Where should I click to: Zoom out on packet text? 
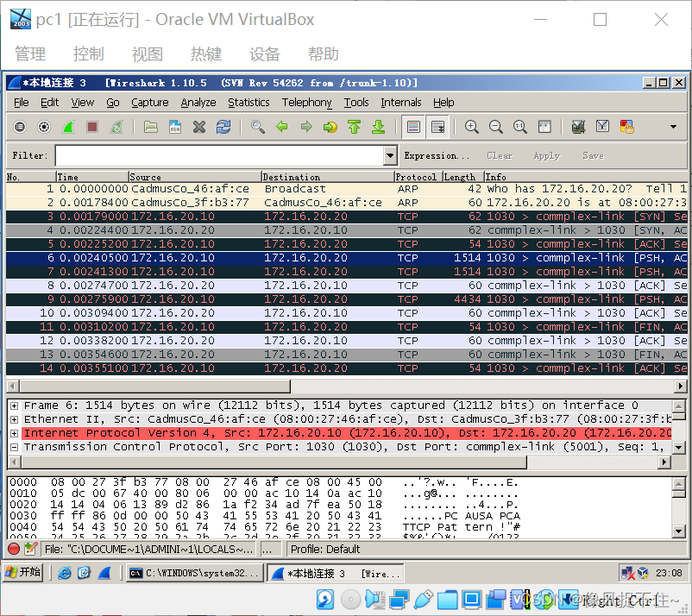point(496,127)
